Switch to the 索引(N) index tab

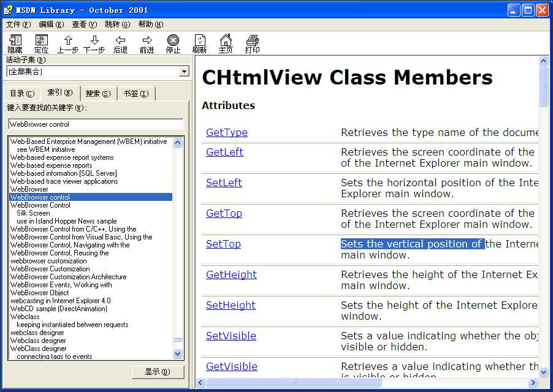click(60, 92)
